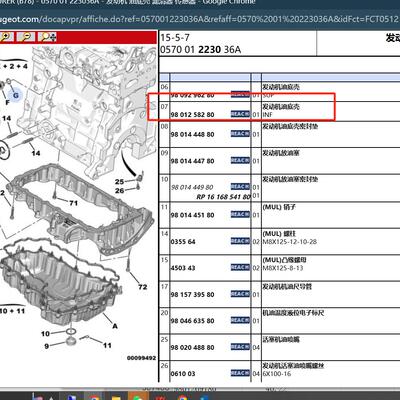400x400 pixels.
Task: Click the browser address bar URL
Action: click(x=199, y=19)
